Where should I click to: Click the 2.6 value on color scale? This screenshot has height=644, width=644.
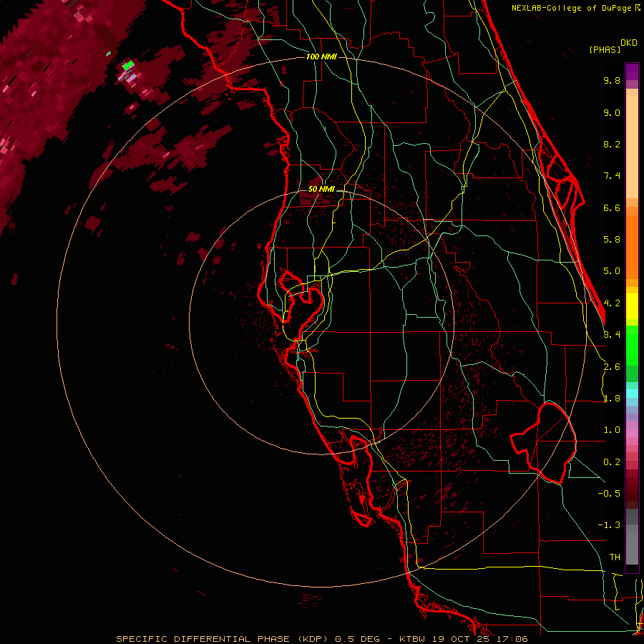(612, 367)
